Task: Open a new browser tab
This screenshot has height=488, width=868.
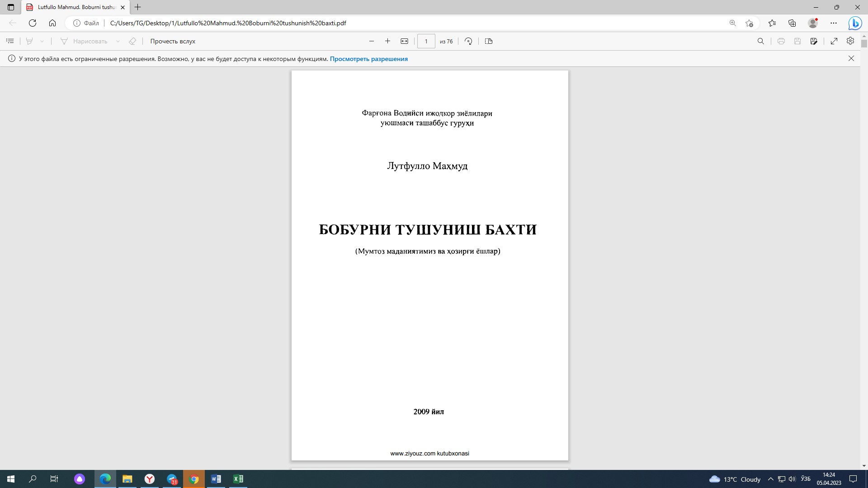Action: [138, 7]
